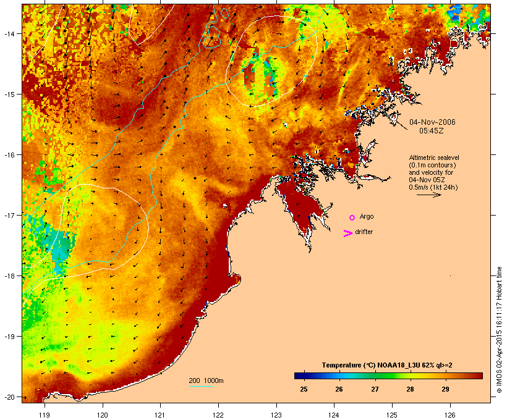Click the latitude label -14
The width and height of the screenshot is (507, 420).
click(x=9, y=33)
